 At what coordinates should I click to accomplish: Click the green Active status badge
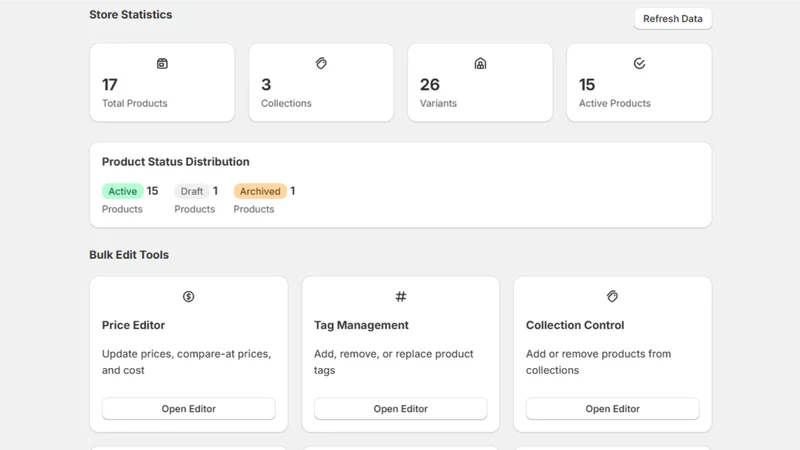pyautogui.click(x=122, y=191)
